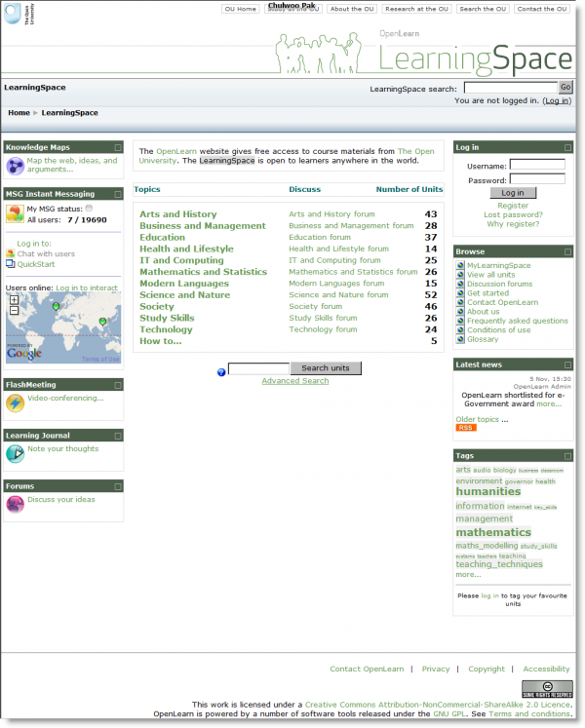Click the My MSG status indicator
585x728 pixels.
tap(90, 208)
